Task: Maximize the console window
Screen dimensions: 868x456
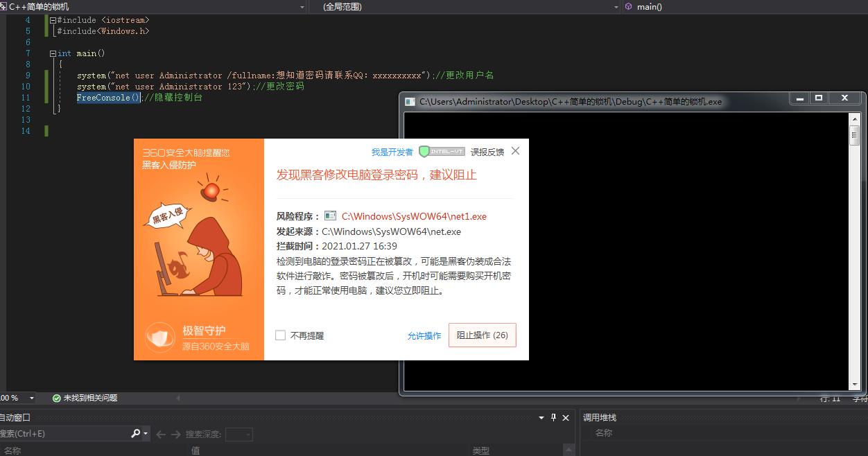Action: [819, 98]
